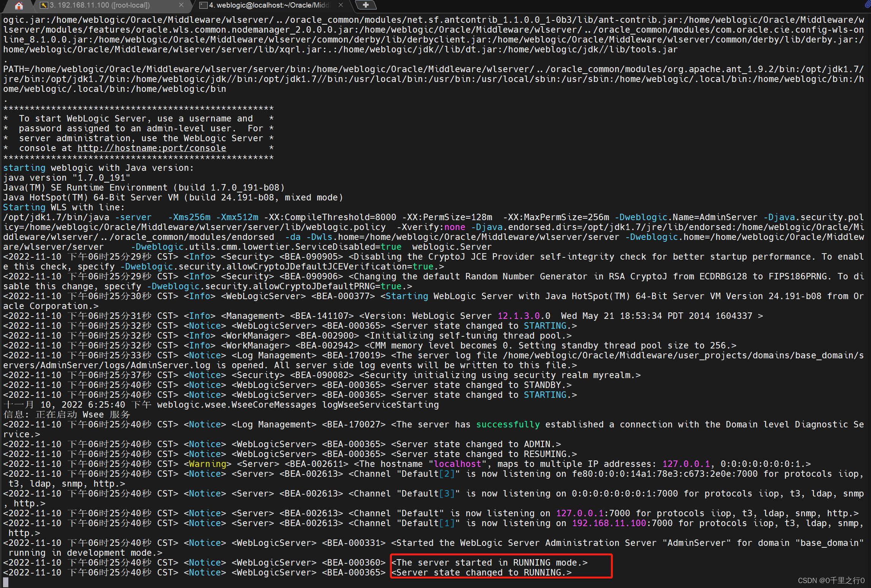Close the weblogic@localhost tab
The width and height of the screenshot is (871, 588).
coord(341,5)
